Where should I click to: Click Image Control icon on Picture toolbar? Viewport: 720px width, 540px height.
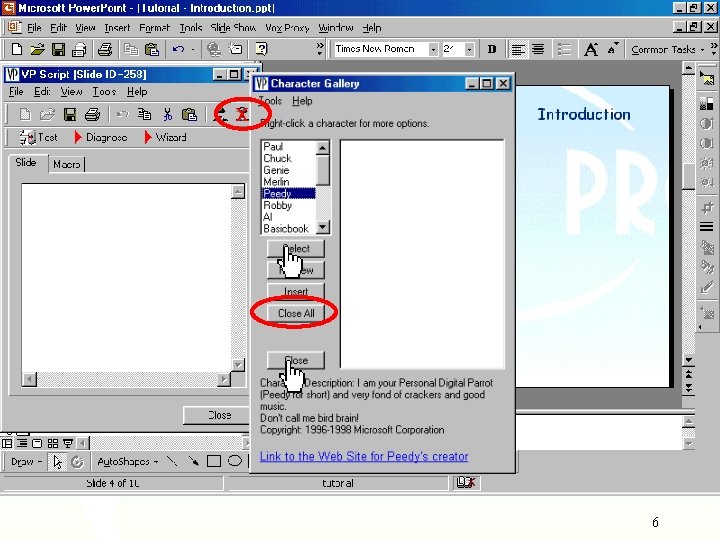(x=707, y=104)
